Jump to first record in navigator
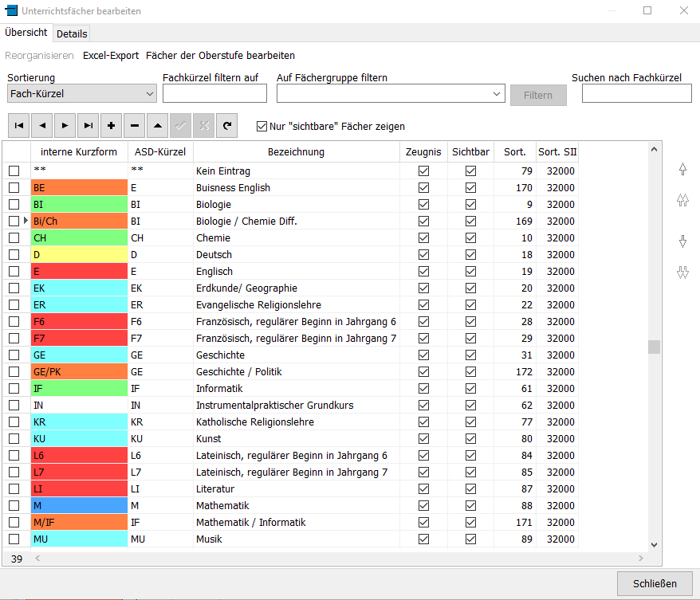 (19, 126)
